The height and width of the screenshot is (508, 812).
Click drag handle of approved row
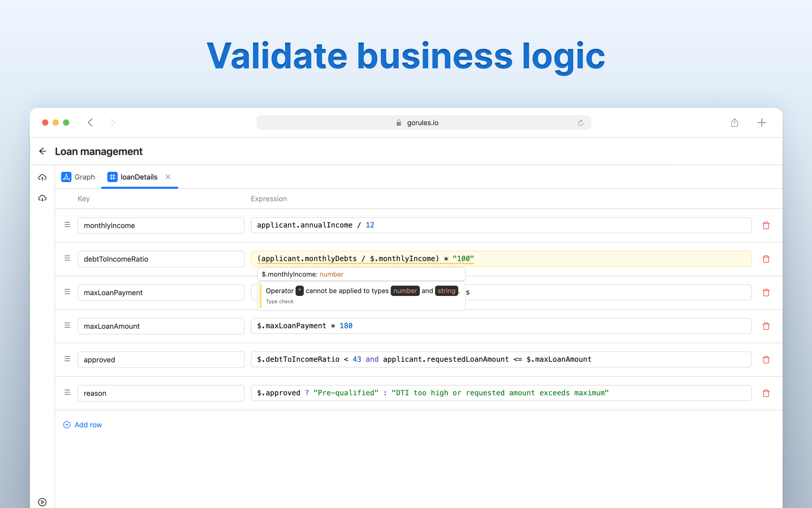(67, 359)
